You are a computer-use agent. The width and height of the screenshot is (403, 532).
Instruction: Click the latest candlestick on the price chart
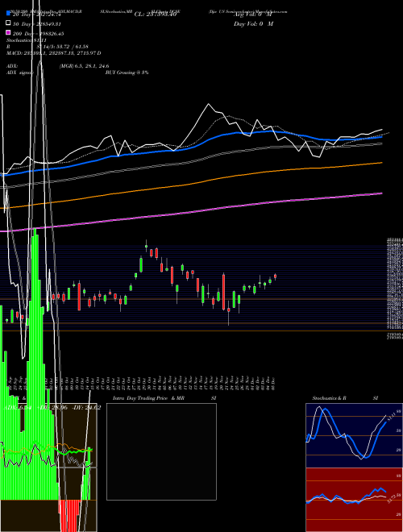pyautogui.click(x=275, y=276)
